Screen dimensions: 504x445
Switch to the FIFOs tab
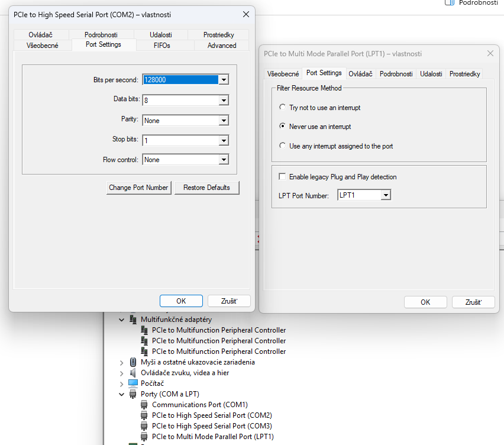pyautogui.click(x=161, y=46)
